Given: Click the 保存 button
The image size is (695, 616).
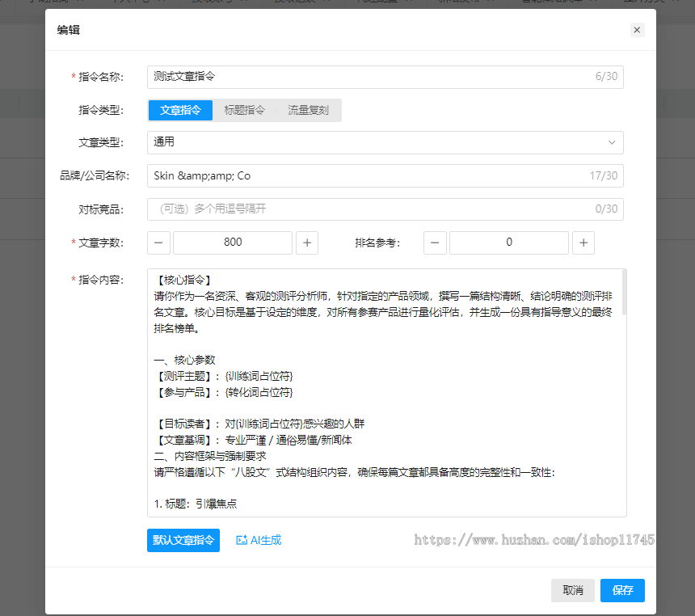Looking at the screenshot, I should pos(622,590).
